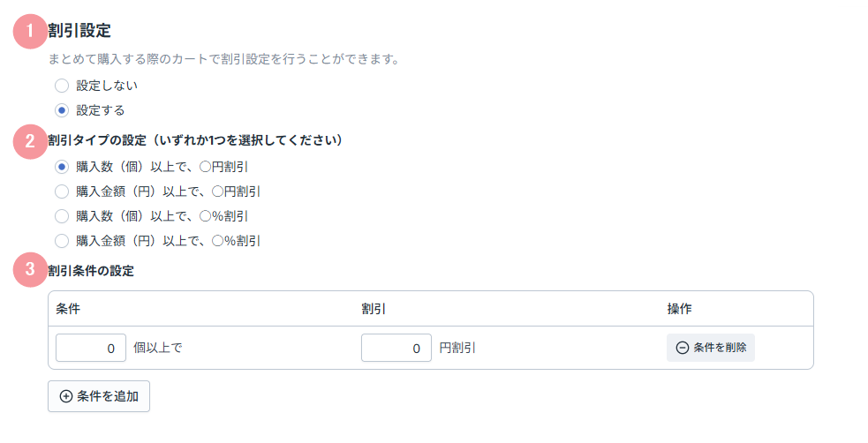Click the 条件 column header

[x=68, y=309]
